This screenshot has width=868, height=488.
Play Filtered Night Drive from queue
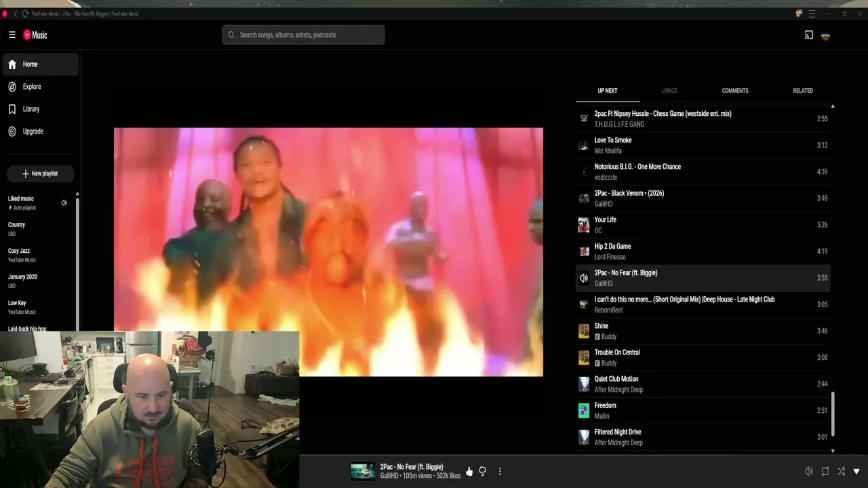click(x=703, y=437)
